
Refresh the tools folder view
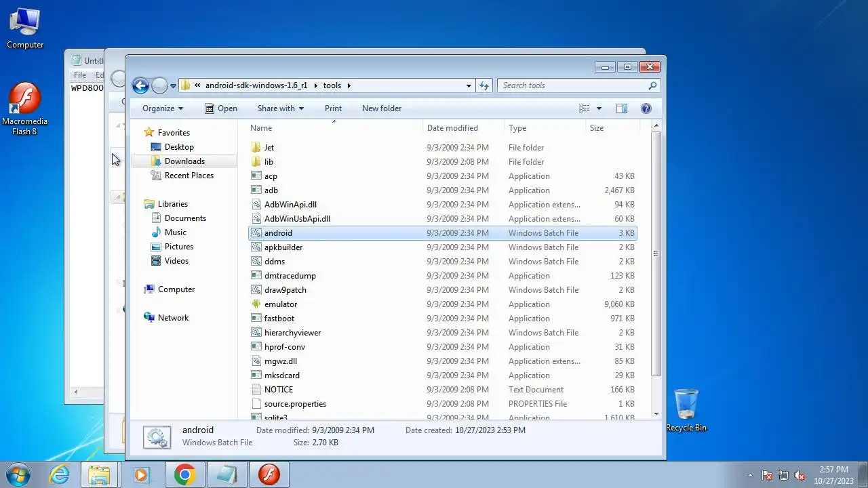(484, 85)
